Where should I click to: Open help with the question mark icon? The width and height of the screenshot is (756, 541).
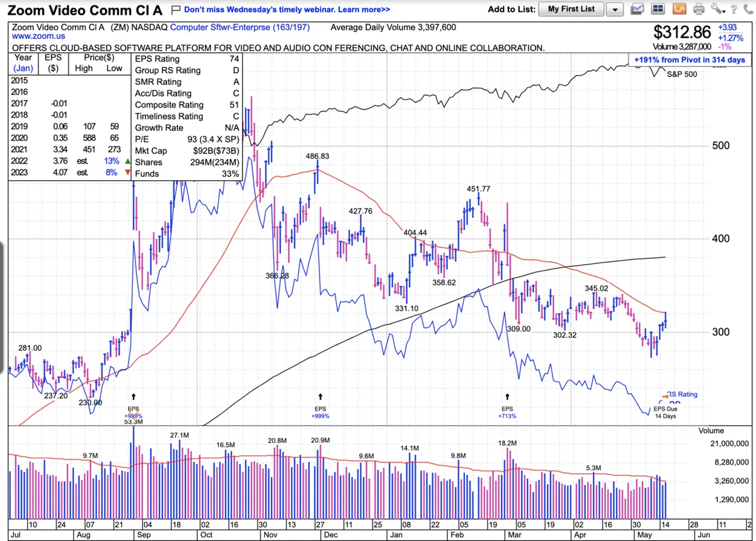(733, 9)
